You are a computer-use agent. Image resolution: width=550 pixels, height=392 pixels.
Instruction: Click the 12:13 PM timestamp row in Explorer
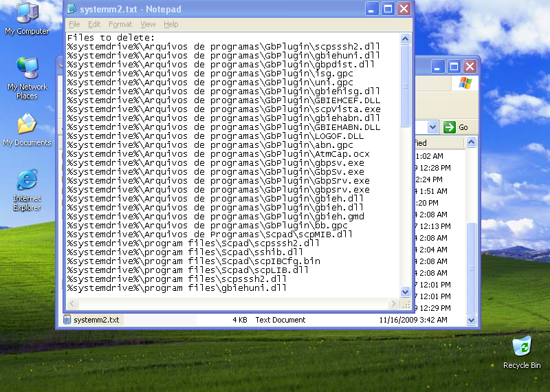[x=434, y=226]
